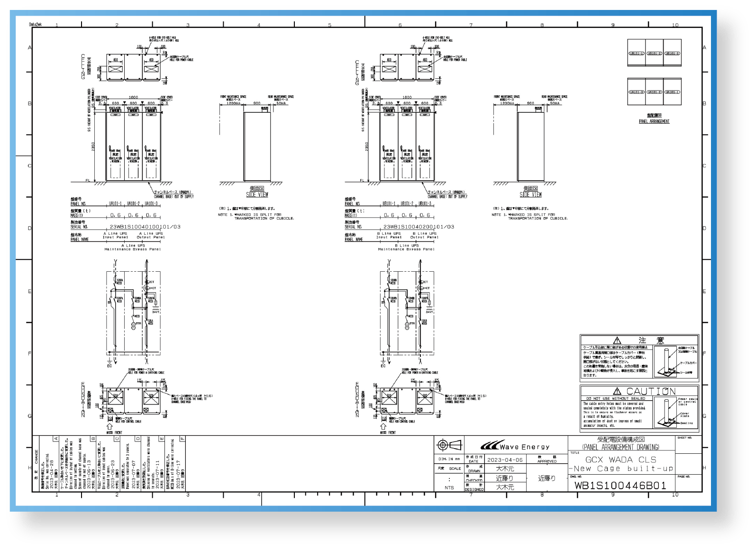Click serial number 23WB1S10040100101/03

click(145, 227)
